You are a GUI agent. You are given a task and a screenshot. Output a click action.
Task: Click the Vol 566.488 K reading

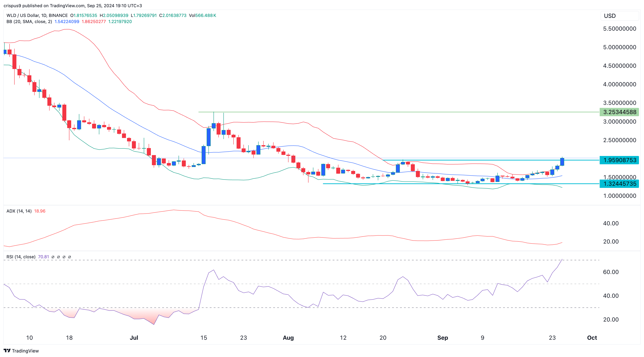coord(203,15)
